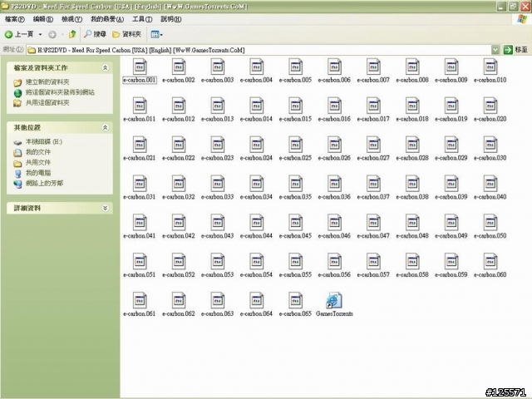Expand the address bar dropdown list

pos(495,50)
